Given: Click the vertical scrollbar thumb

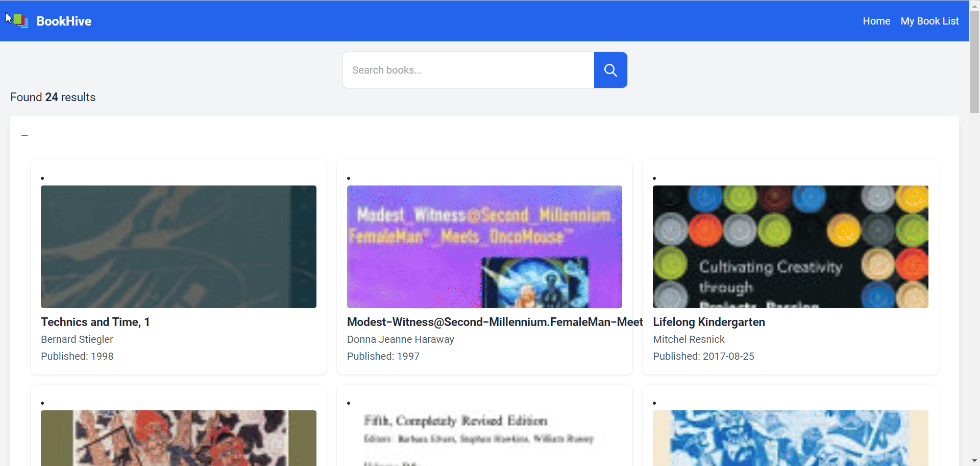Looking at the screenshot, I should pyautogui.click(x=974, y=61).
